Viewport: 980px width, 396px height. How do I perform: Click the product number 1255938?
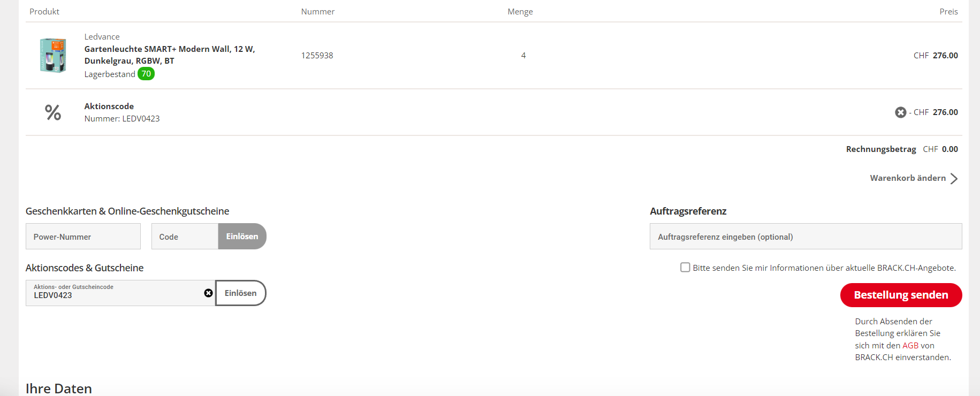[x=317, y=56]
